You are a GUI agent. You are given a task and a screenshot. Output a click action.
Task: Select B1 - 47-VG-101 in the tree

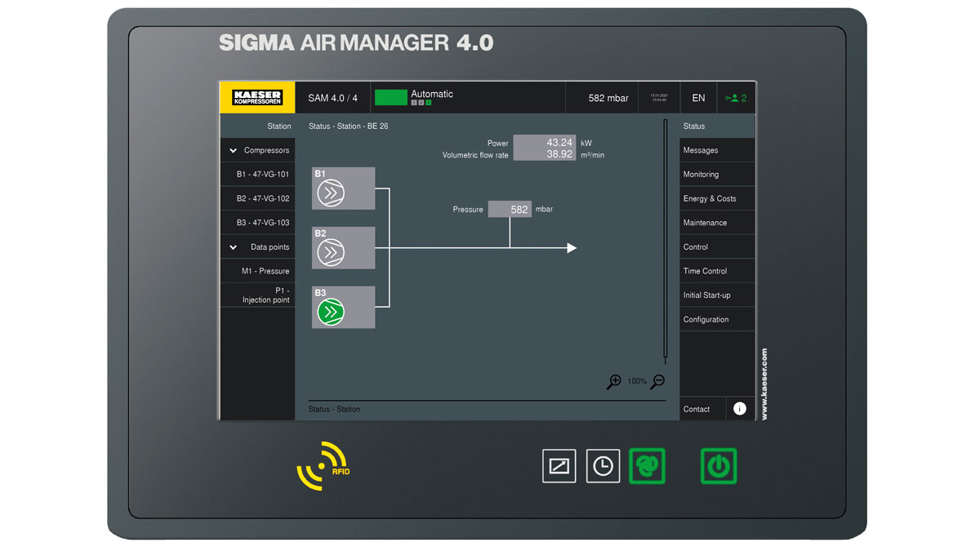257,175
